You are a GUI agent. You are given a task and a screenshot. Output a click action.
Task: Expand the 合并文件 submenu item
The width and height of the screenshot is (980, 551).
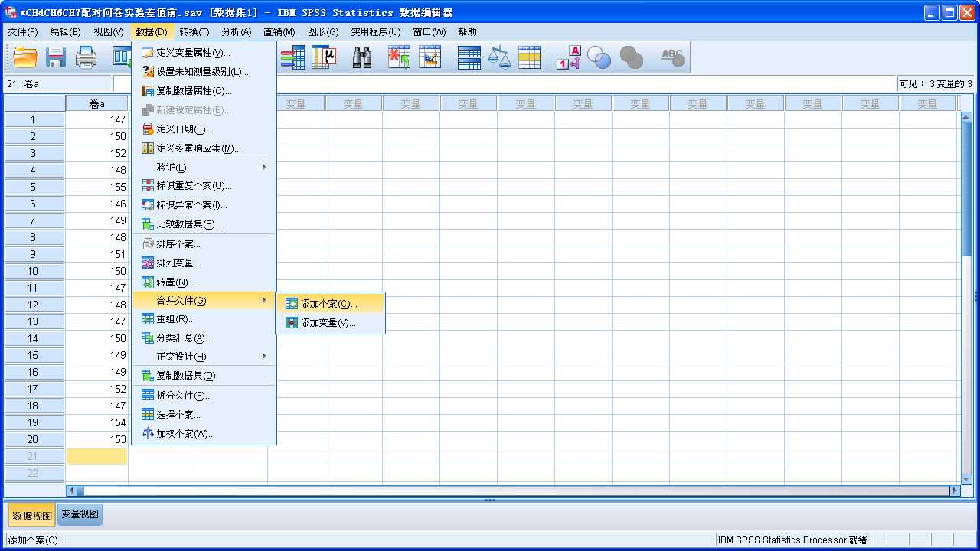204,301
